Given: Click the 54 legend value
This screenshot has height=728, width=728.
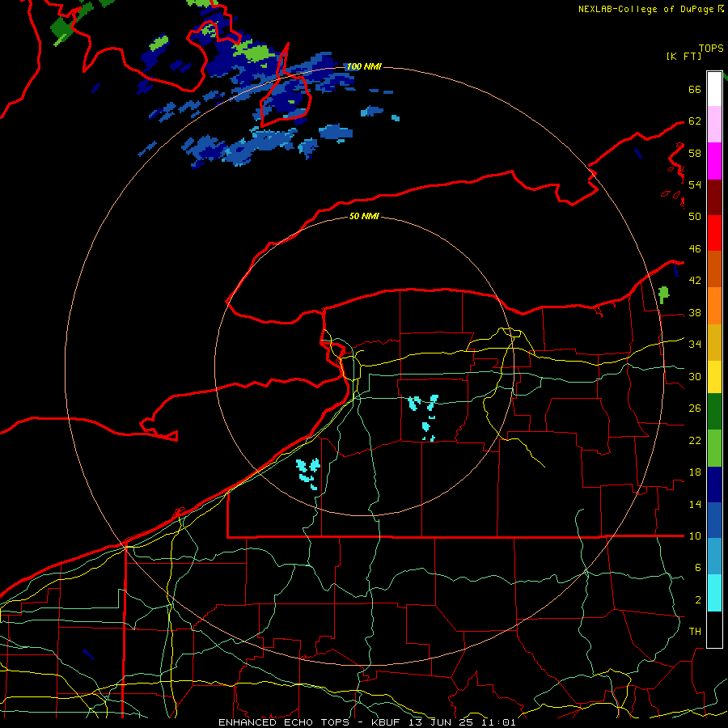Looking at the screenshot, I should pyautogui.click(x=695, y=184).
